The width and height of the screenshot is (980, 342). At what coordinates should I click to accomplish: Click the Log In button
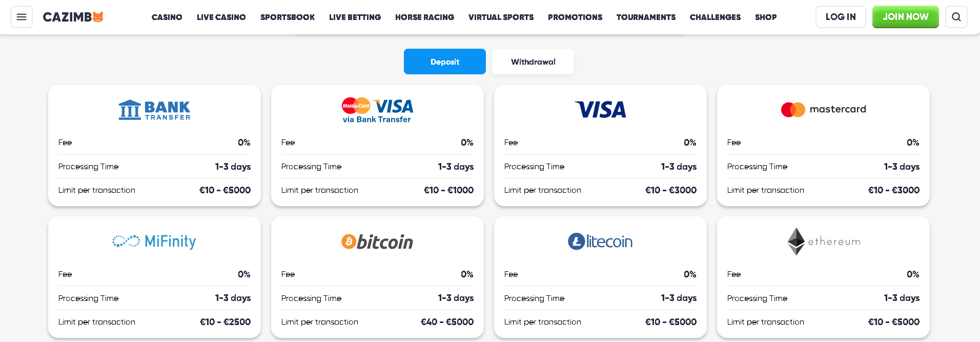pyautogui.click(x=840, y=17)
